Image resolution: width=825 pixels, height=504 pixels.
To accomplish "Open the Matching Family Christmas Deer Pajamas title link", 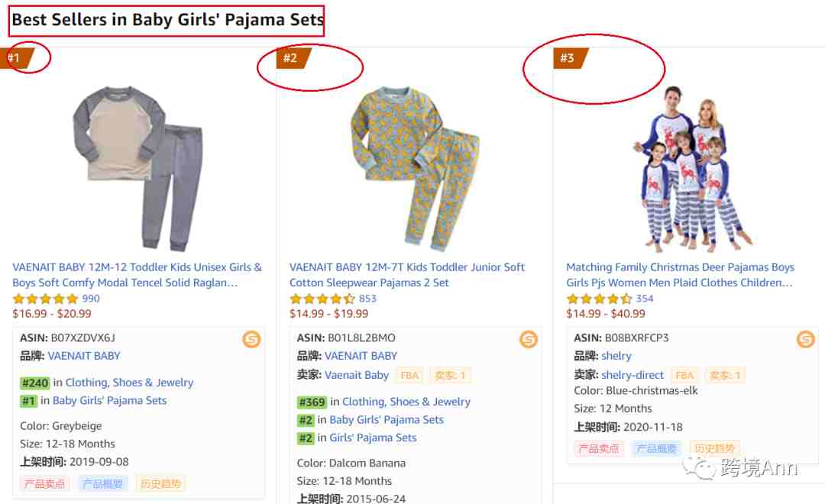I will 681,275.
